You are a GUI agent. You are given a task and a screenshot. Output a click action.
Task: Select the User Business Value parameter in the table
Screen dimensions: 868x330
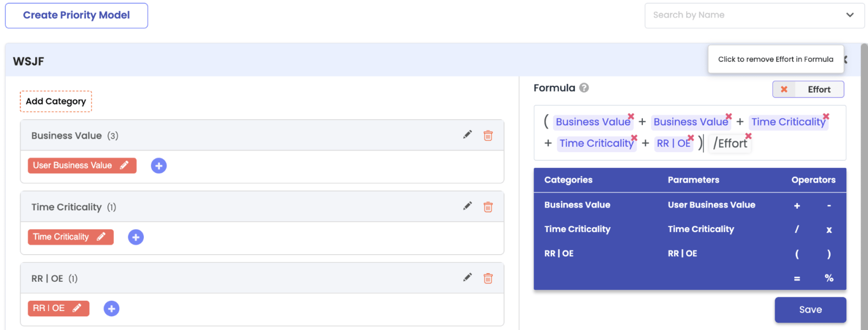tap(711, 205)
